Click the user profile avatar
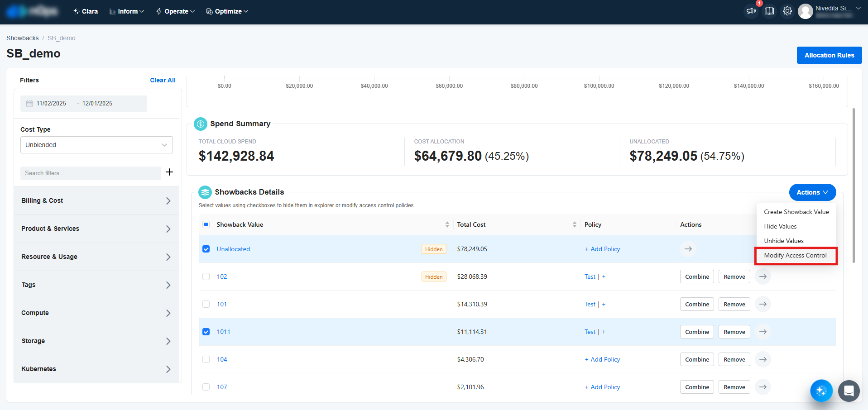 [x=805, y=11]
